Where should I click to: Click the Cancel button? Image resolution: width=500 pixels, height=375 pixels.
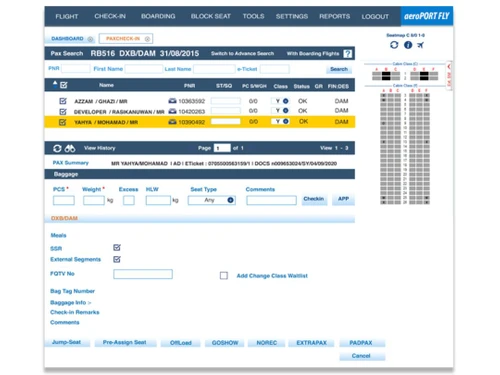click(361, 356)
